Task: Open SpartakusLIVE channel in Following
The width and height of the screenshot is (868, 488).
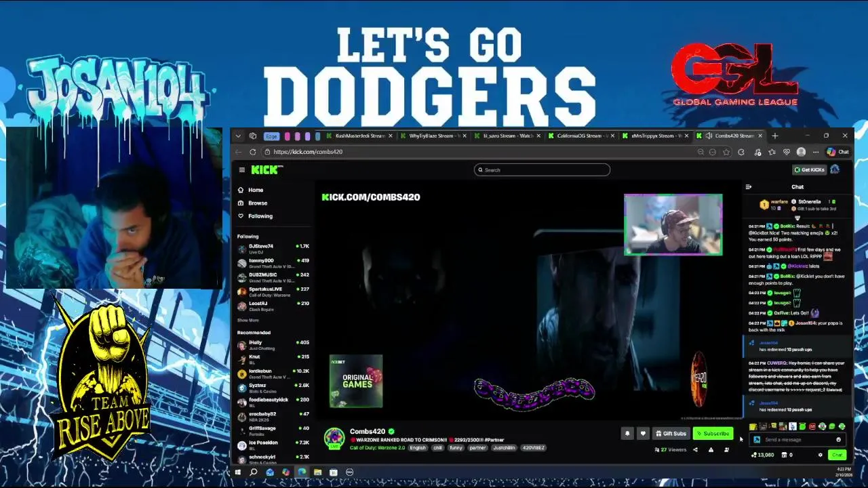Action: (273, 291)
